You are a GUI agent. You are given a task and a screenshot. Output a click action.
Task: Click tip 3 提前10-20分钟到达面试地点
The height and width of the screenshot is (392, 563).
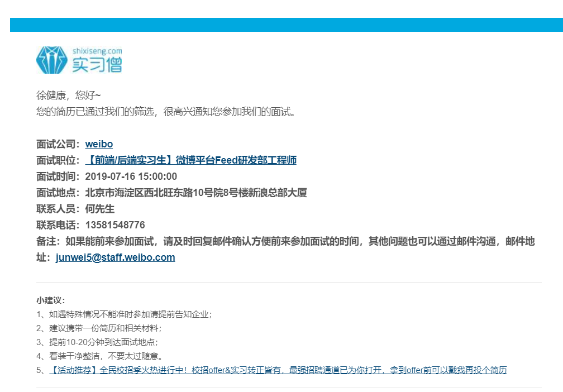pos(97,342)
